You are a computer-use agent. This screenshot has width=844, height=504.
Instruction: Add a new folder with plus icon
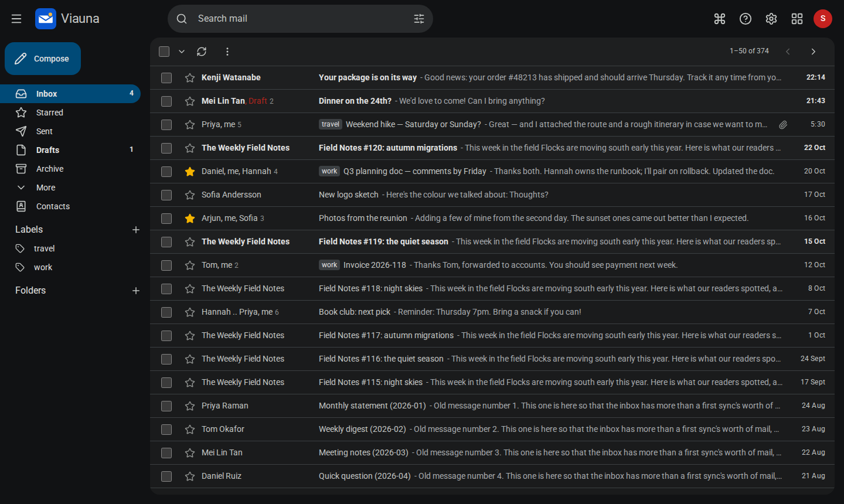coord(136,291)
